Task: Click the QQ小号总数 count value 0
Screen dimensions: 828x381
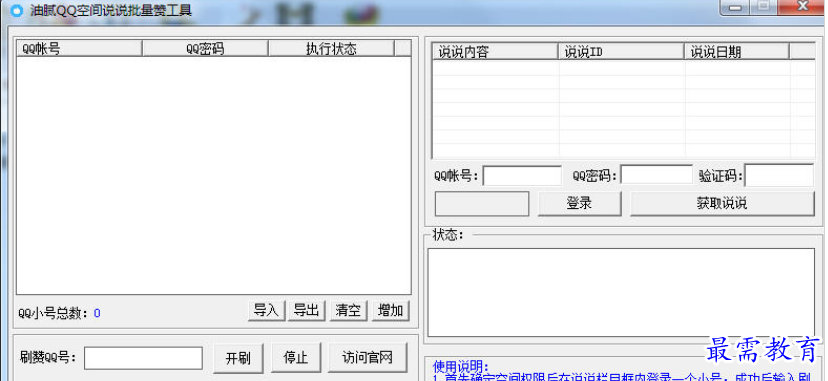Action: click(97, 313)
